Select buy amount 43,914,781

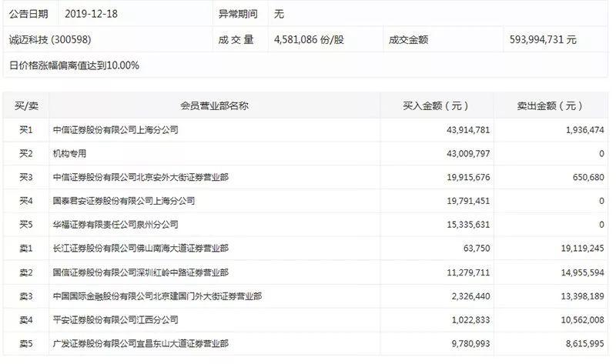(x=468, y=130)
